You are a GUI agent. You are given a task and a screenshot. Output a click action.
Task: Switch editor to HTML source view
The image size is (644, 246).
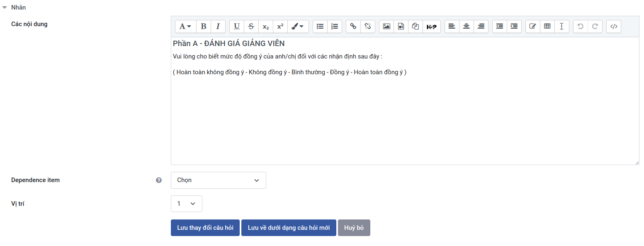[614, 27]
